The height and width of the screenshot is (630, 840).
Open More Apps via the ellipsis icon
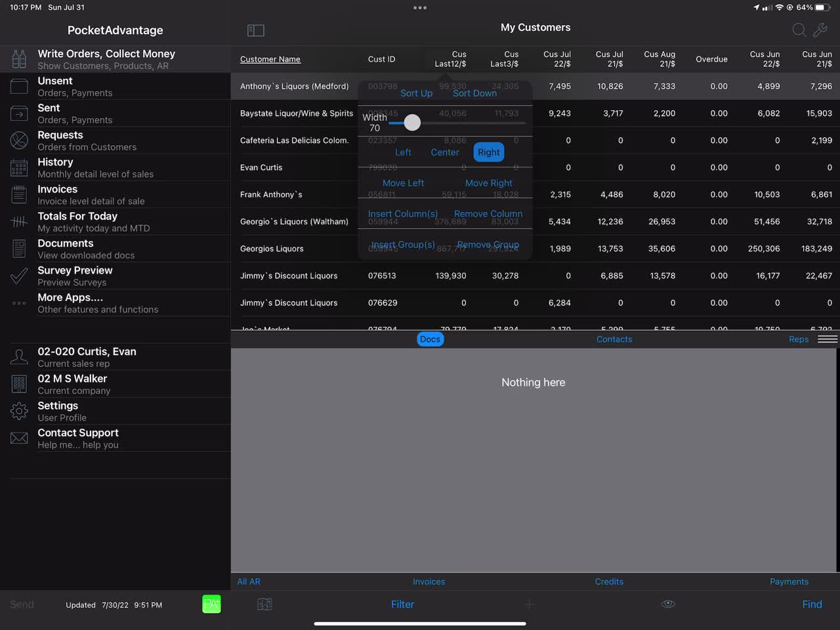pos(19,303)
